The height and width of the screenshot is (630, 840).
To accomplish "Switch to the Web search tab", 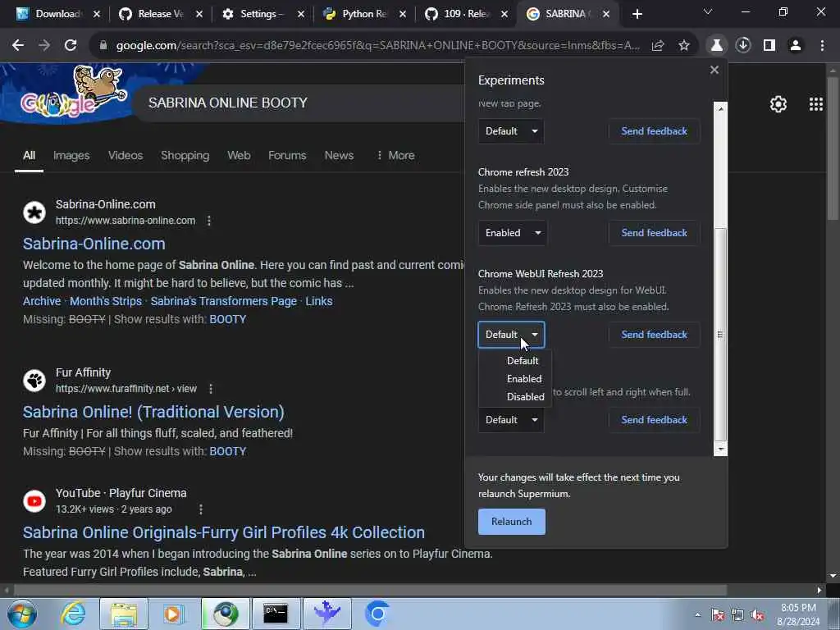I will 239,155.
